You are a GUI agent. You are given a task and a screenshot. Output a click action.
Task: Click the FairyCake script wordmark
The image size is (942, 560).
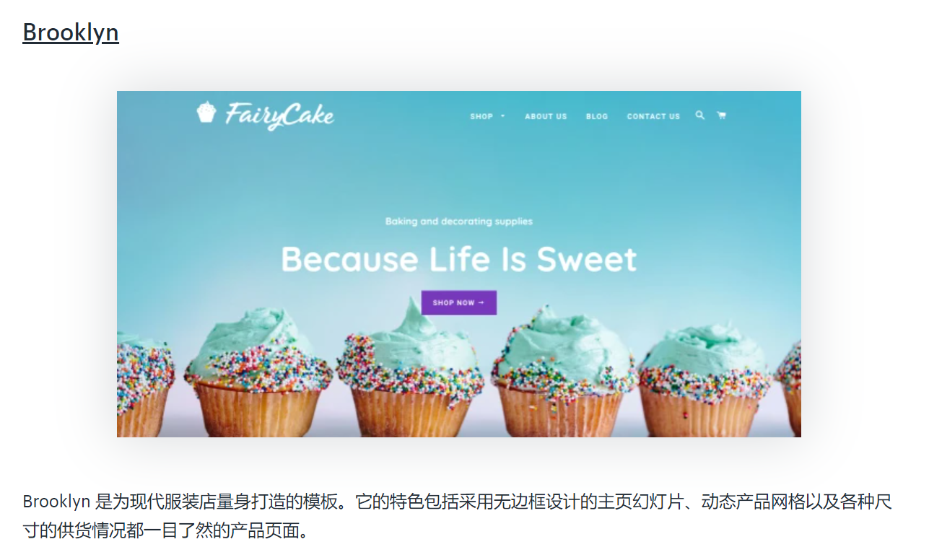pos(279,115)
